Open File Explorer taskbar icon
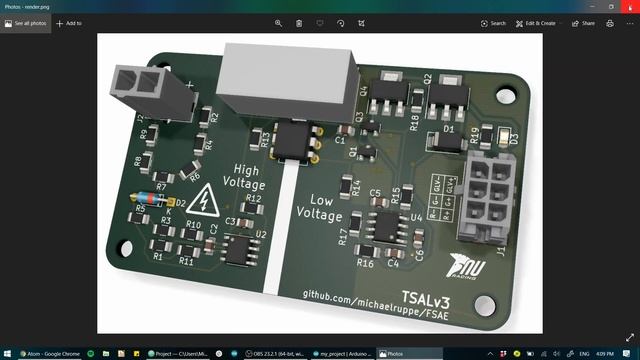 click(106, 353)
